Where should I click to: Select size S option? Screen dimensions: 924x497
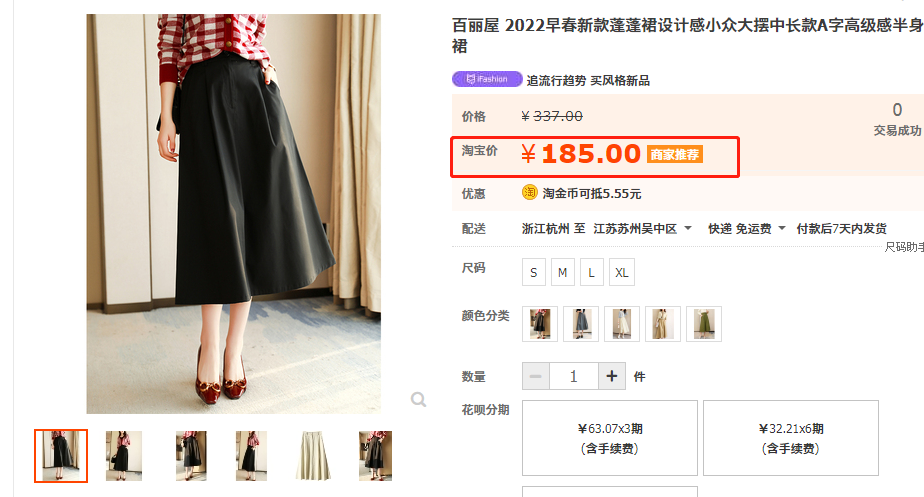[x=534, y=272]
